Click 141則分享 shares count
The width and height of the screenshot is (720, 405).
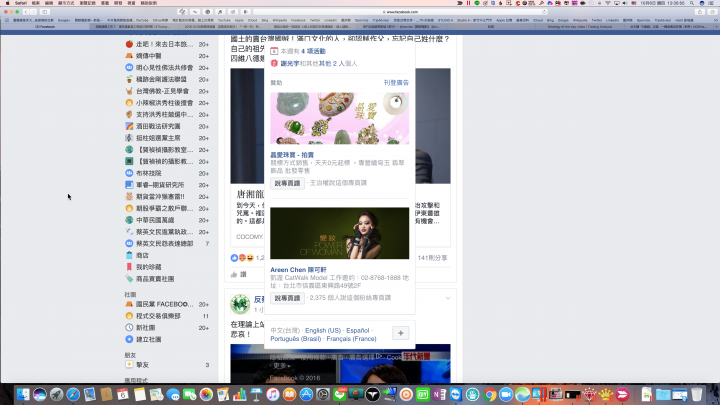(432, 258)
